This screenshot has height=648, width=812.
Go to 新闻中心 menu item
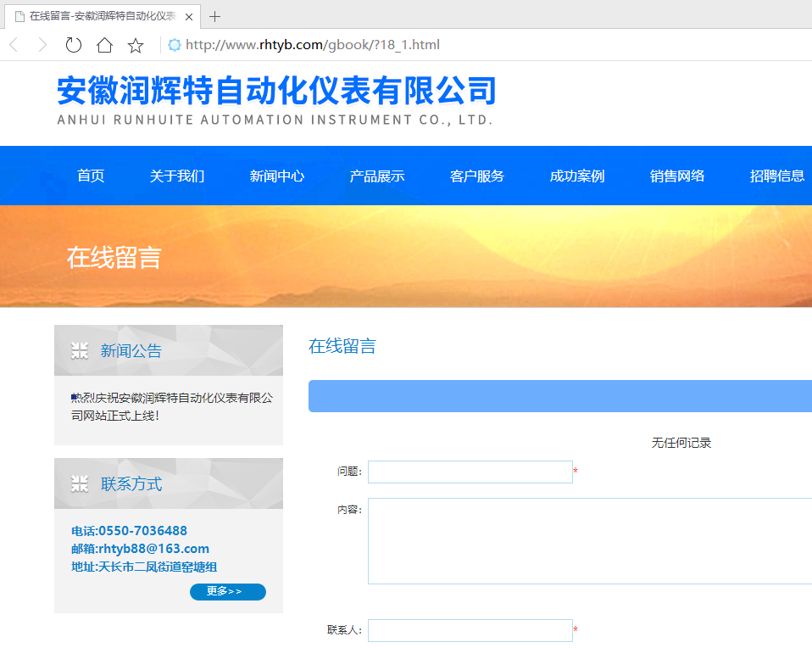(277, 176)
